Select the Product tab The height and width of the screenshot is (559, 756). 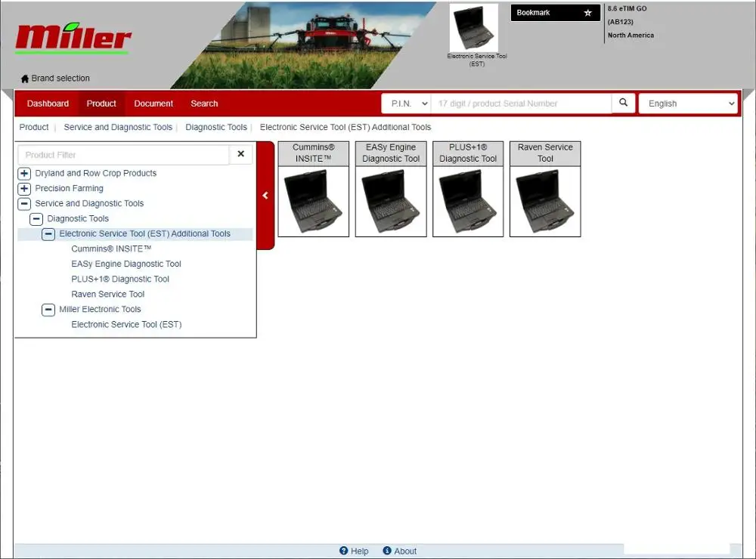[101, 103]
